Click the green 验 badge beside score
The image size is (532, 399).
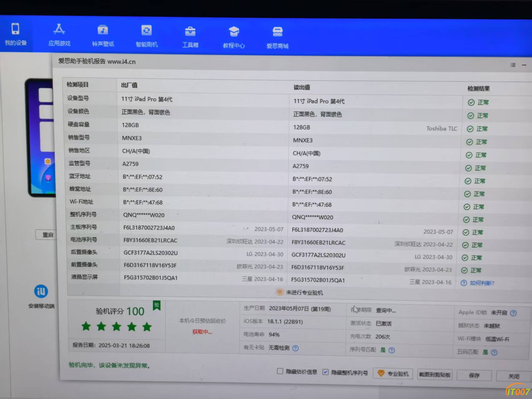click(x=157, y=305)
